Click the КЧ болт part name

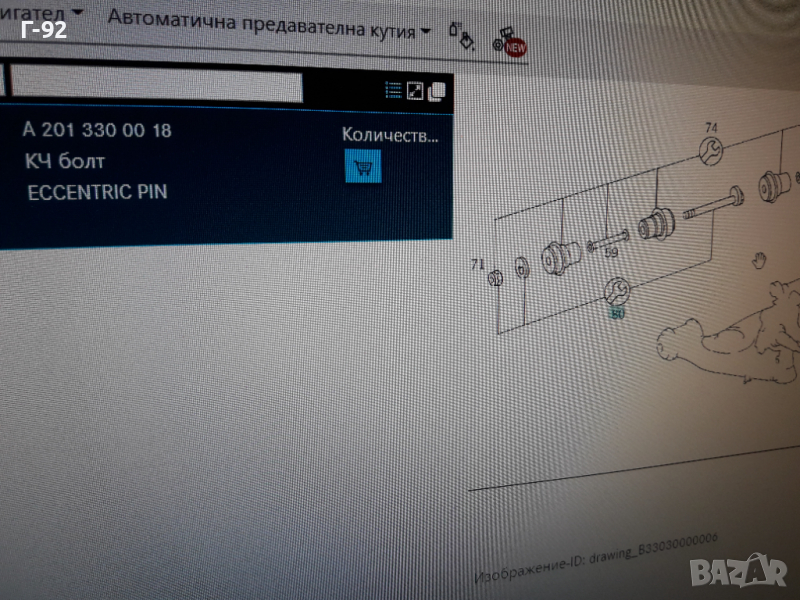(x=64, y=161)
